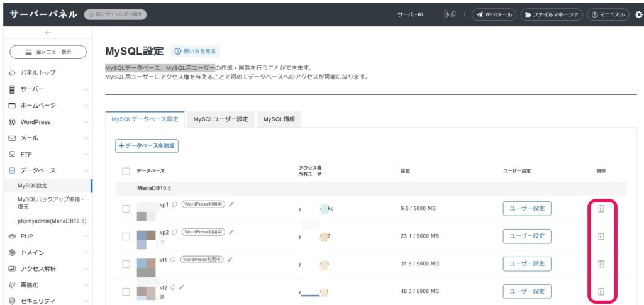The width and height of the screenshot is (644, 305).
Task: Check the box for the wp2 database
Action: click(x=126, y=236)
